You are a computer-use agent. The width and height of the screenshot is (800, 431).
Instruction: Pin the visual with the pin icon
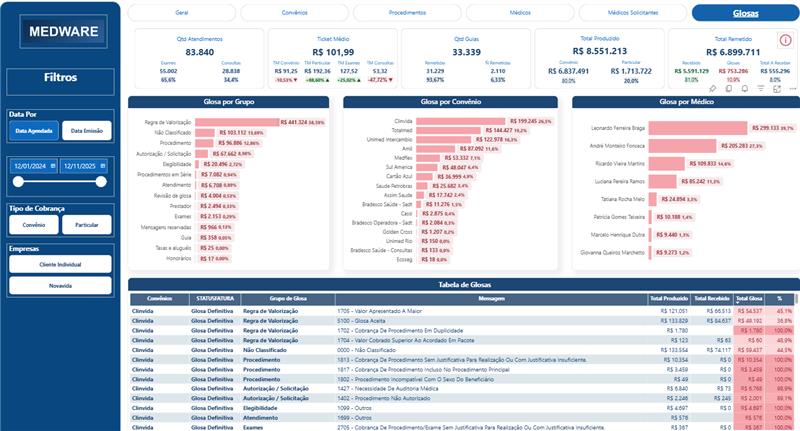click(713, 88)
